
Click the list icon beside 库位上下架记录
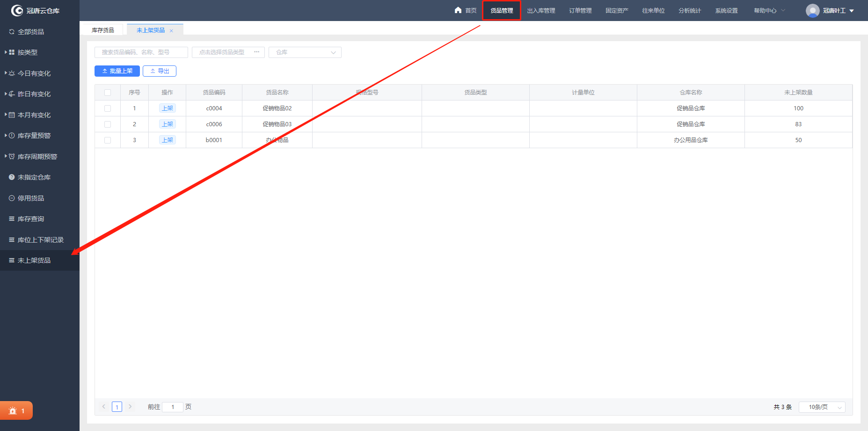click(12, 240)
